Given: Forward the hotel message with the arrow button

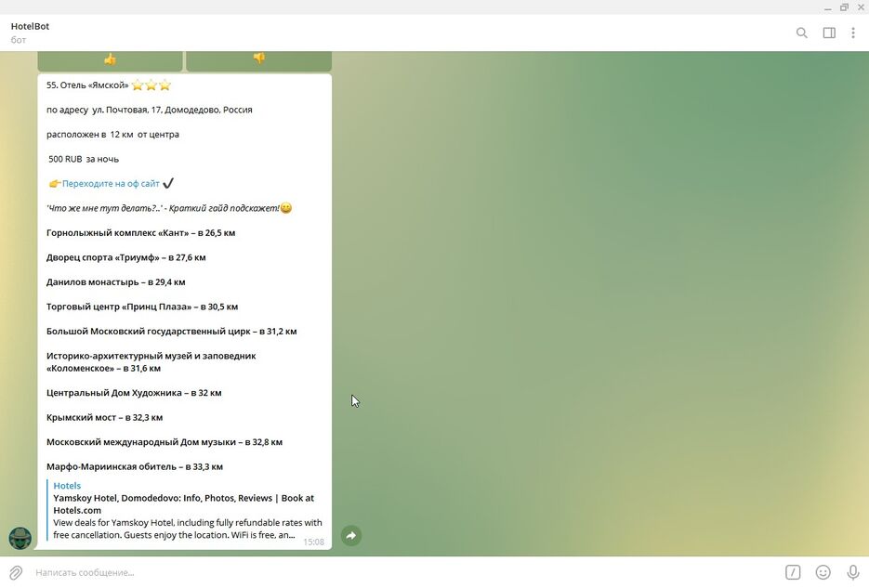Looking at the screenshot, I should click(350, 535).
